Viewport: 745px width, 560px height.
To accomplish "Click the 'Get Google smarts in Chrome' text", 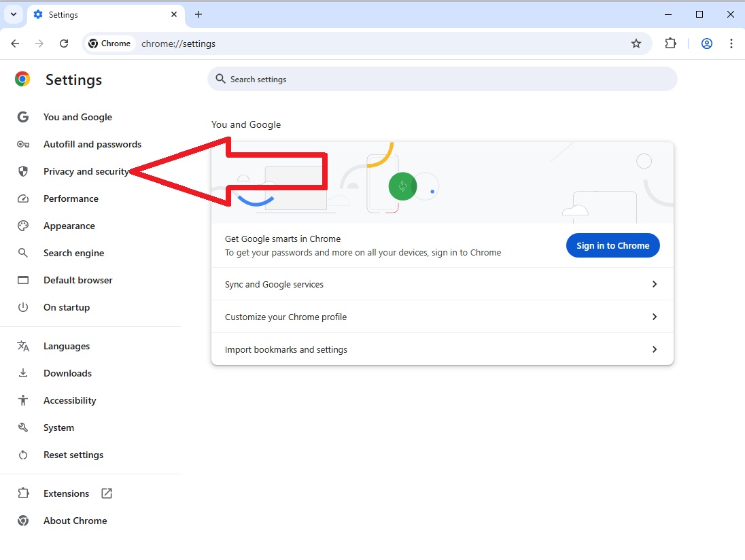I will 283,239.
